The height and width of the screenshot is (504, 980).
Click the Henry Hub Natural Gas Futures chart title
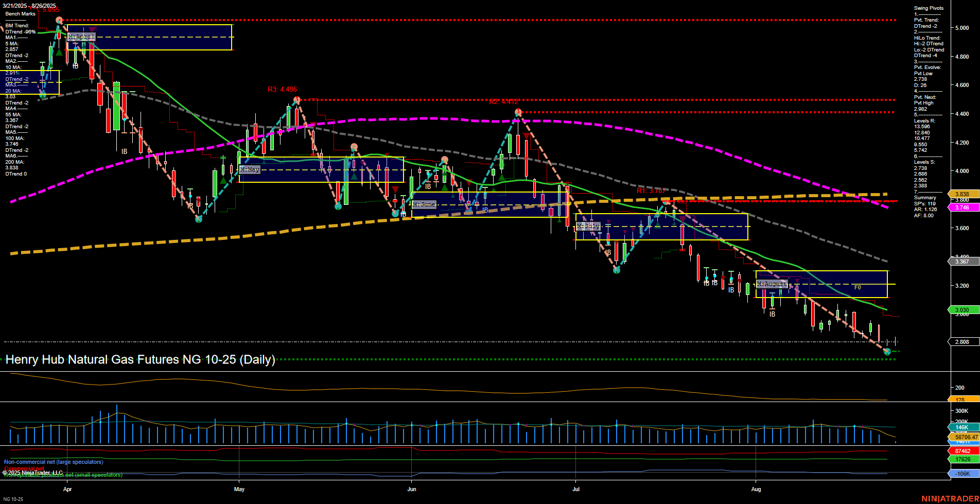tap(139, 360)
